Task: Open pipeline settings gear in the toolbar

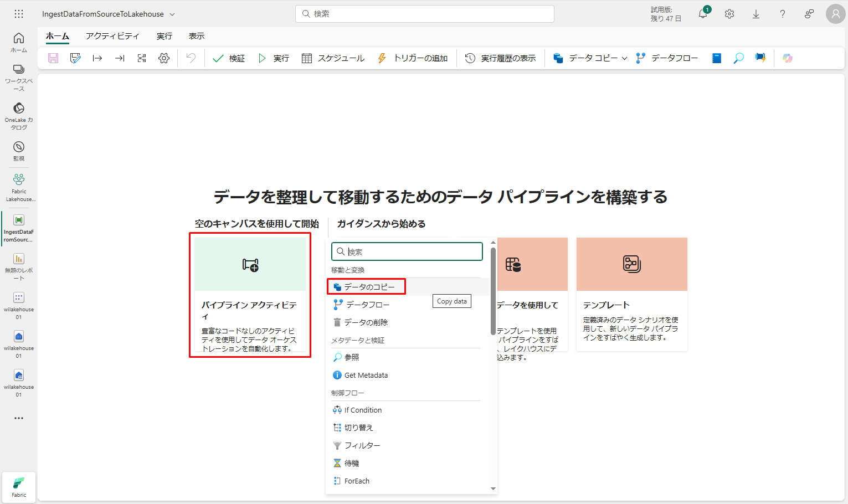Action: [164, 58]
